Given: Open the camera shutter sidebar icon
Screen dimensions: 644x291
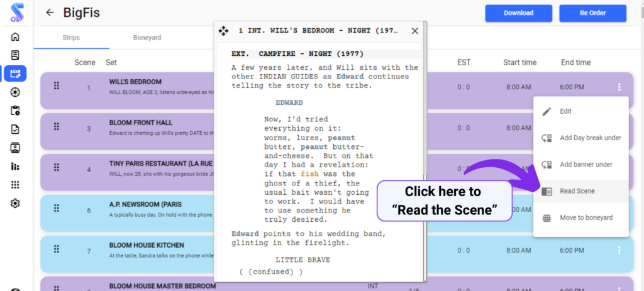Looking at the screenshot, I should [x=15, y=92].
